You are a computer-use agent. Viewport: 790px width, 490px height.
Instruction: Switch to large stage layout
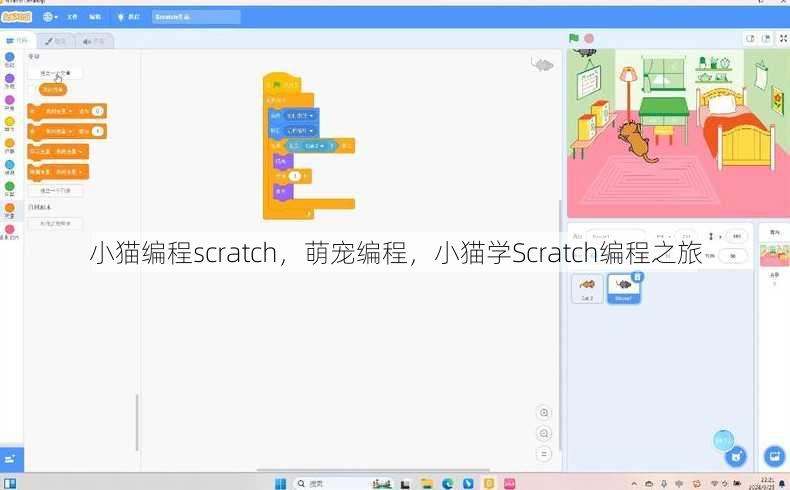tap(766, 39)
